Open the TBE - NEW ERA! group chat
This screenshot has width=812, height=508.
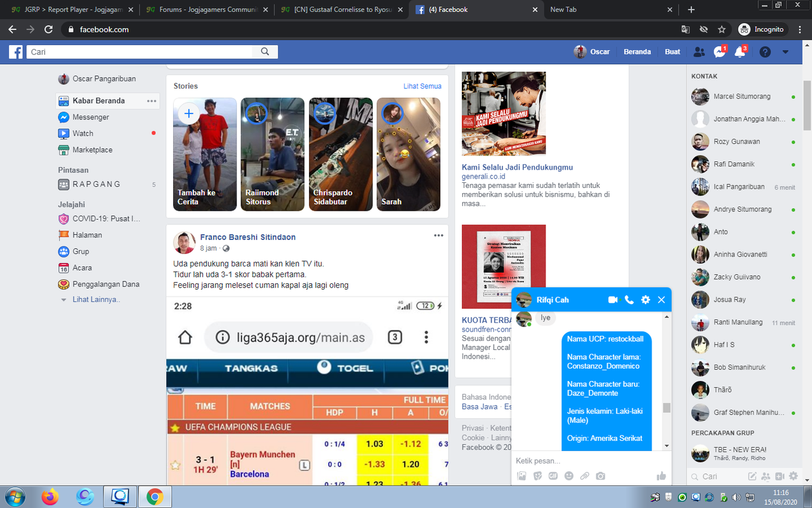743,453
